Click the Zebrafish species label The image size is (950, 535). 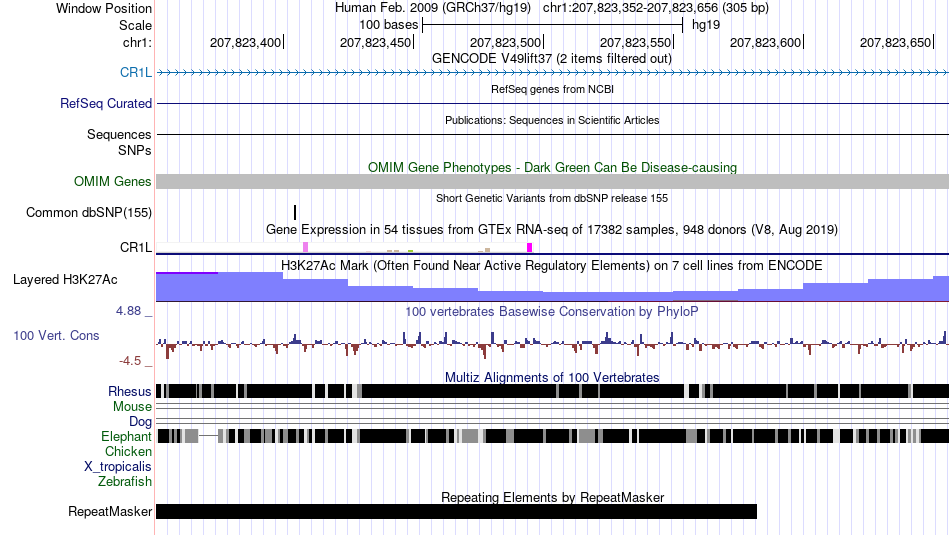coord(125,482)
